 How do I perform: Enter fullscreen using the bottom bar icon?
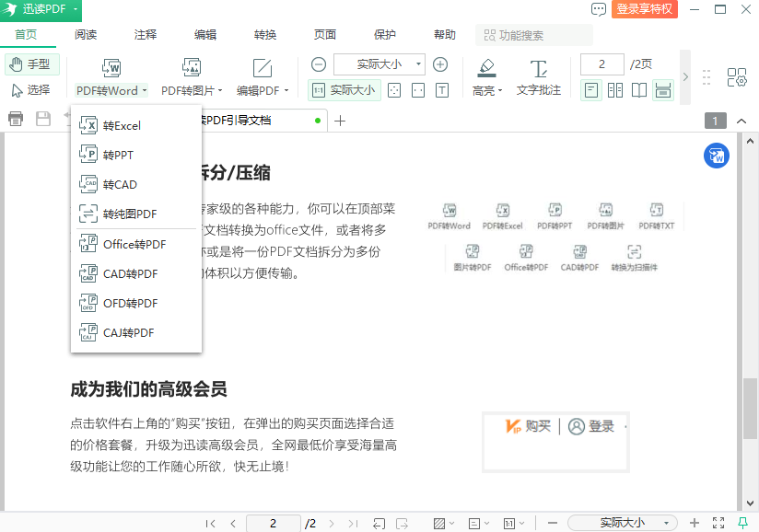718,523
